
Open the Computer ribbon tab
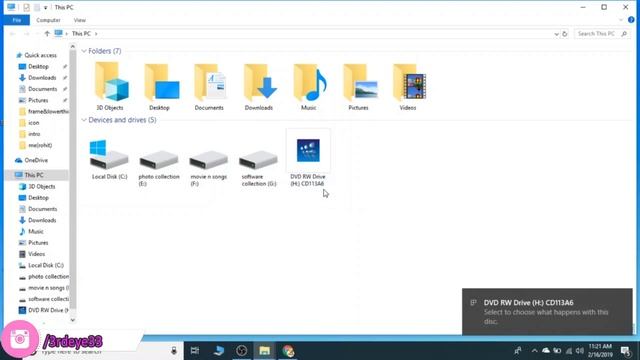pos(48,20)
